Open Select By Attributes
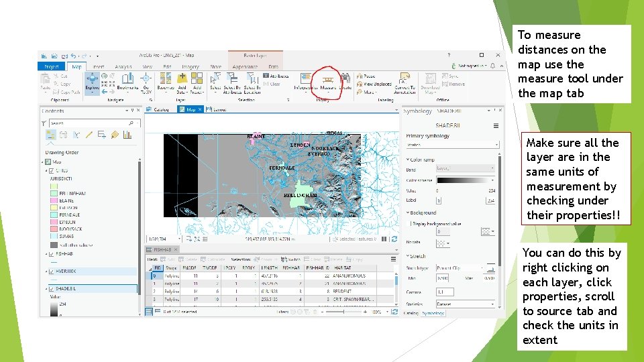 [232, 82]
